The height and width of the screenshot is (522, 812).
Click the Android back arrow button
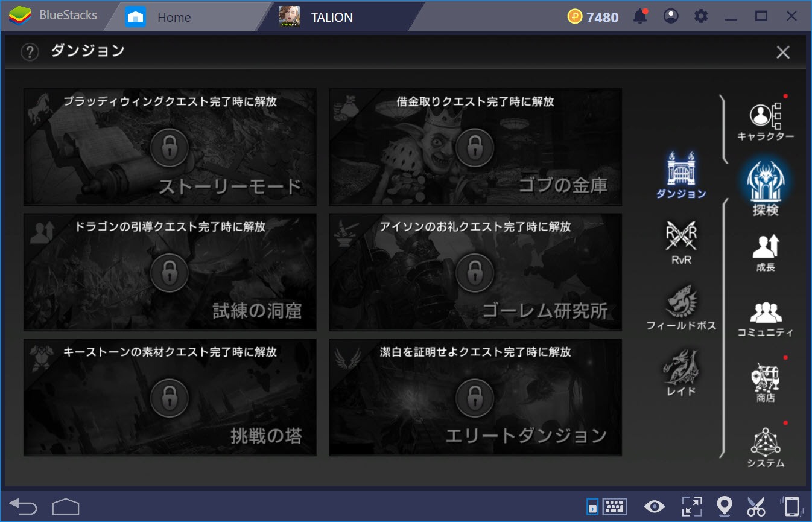(x=22, y=506)
